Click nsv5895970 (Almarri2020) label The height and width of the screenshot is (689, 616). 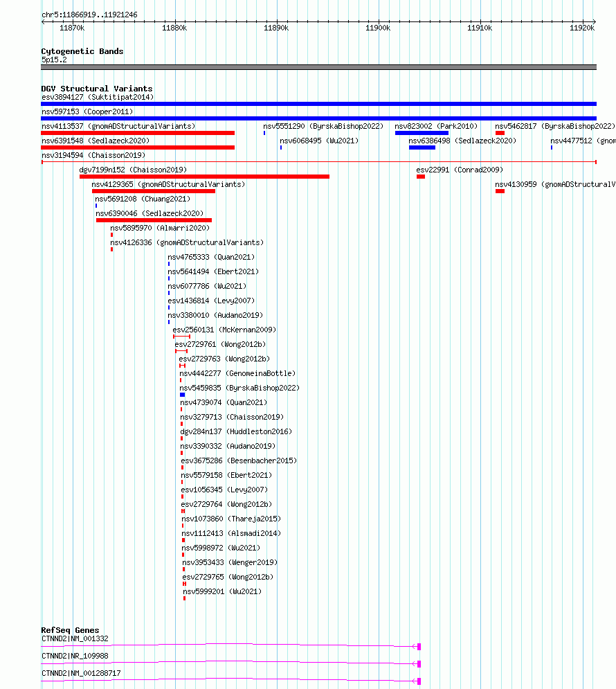click(160, 228)
